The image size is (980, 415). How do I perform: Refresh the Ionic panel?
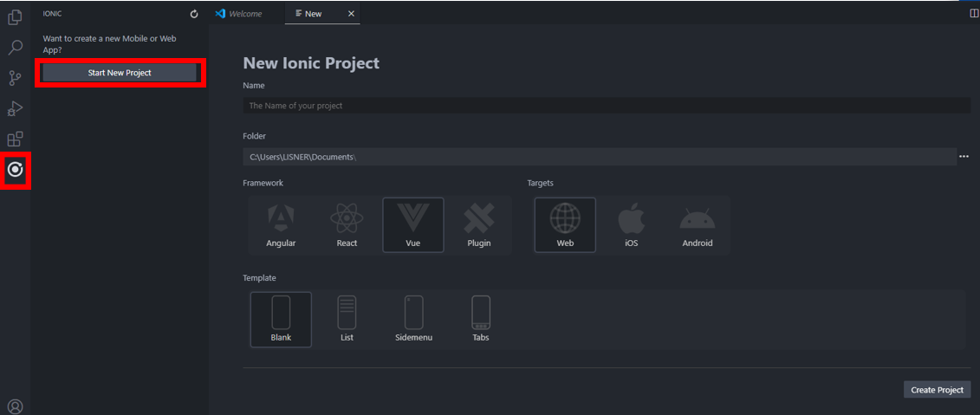(194, 14)
